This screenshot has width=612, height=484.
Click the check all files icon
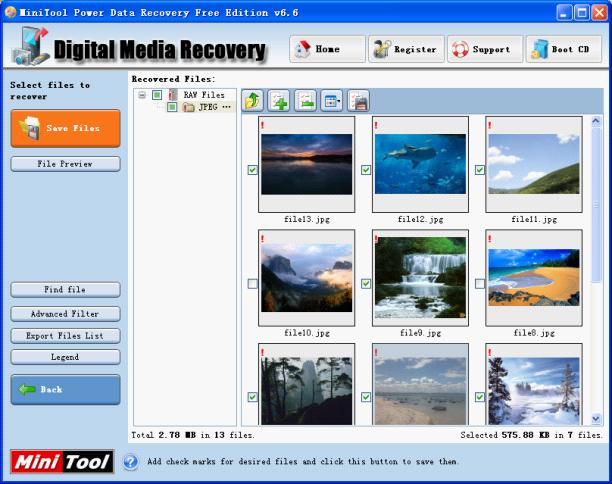[x=279, y=101]
